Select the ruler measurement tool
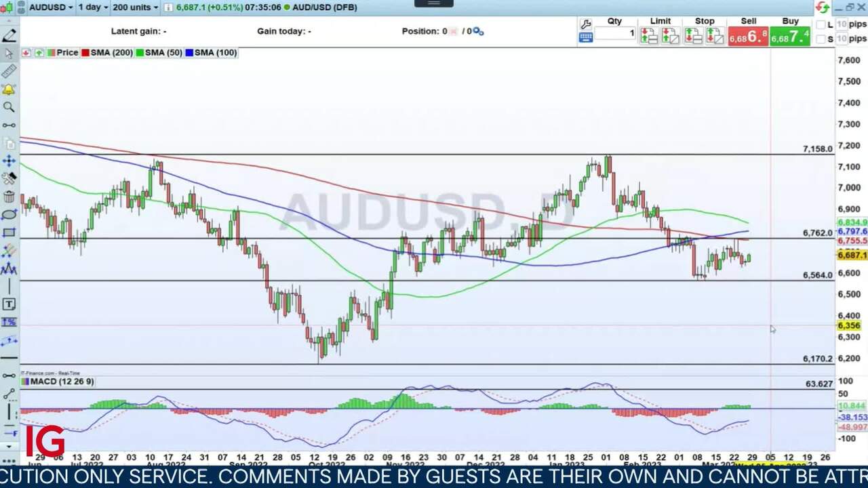Viewport: 868px width, 488px height. (9, 72)
